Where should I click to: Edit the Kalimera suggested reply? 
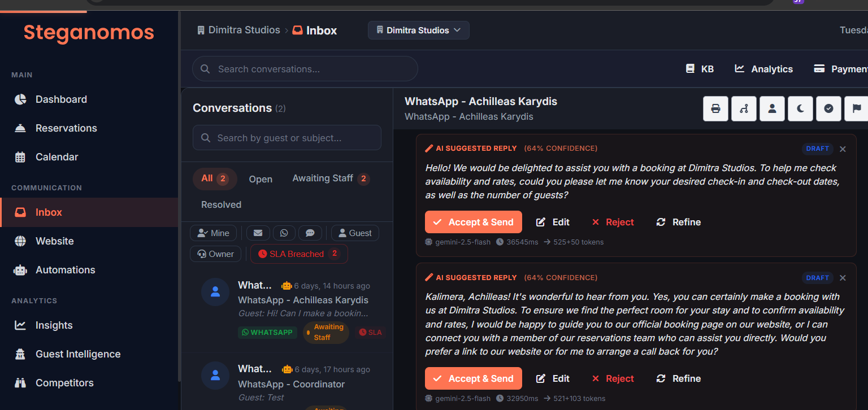(553, 378)
